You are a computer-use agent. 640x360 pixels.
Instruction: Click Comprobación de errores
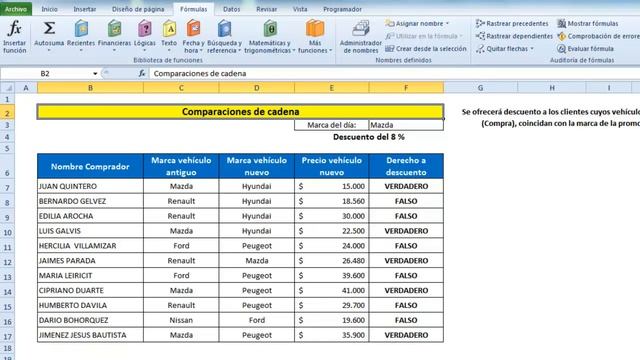598,36
